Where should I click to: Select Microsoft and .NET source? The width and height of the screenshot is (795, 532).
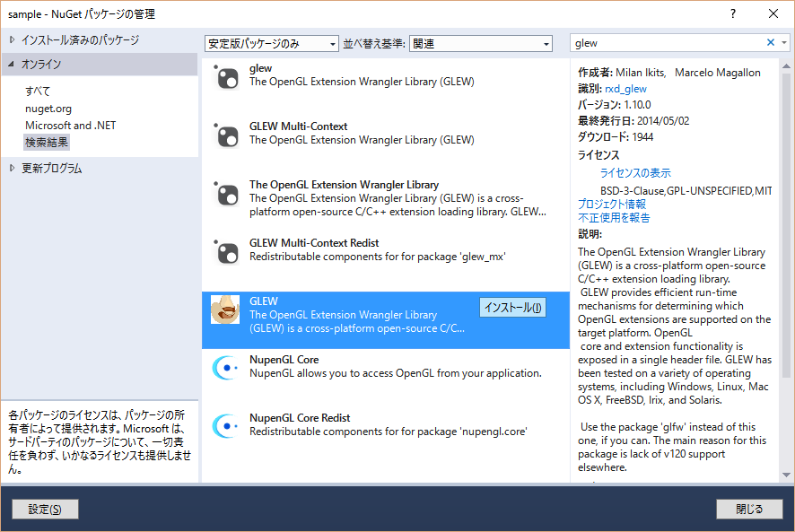[71, 126]
